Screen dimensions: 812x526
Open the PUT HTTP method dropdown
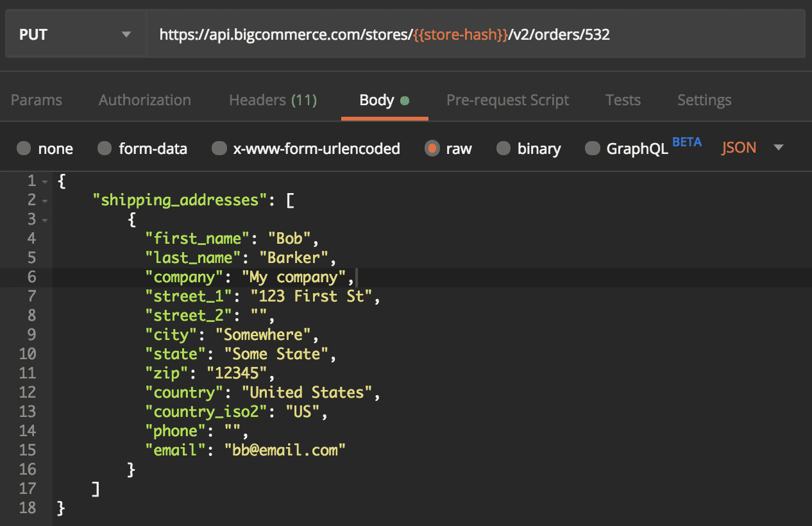(74, 35)
